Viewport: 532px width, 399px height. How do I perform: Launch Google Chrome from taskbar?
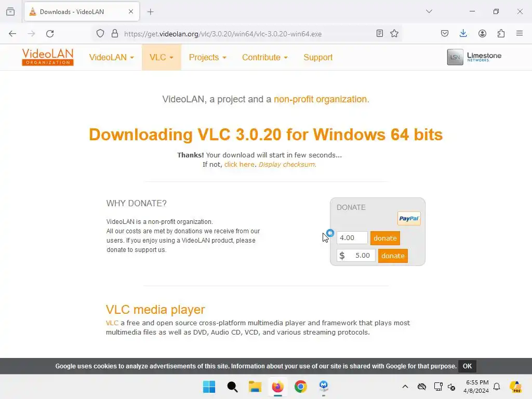coord(301,387)
